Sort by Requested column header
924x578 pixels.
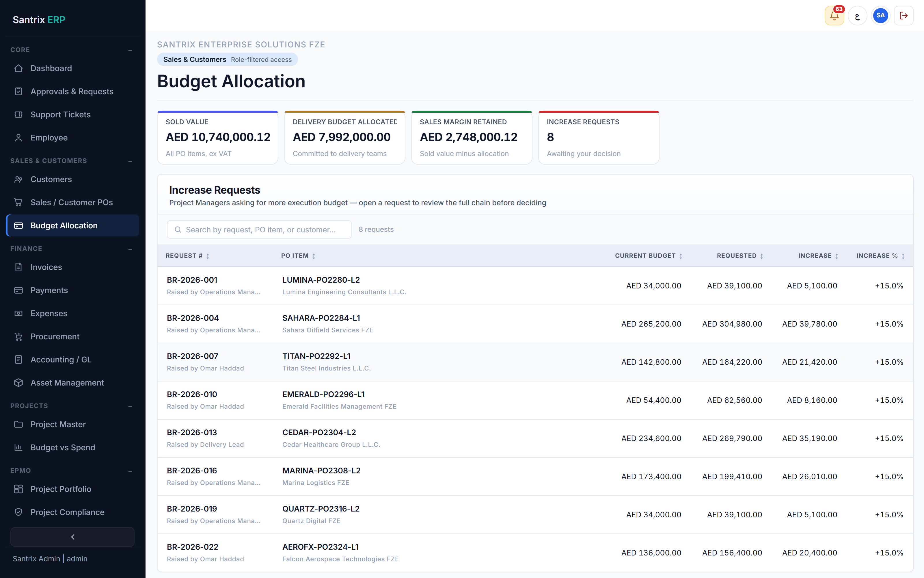740,256
